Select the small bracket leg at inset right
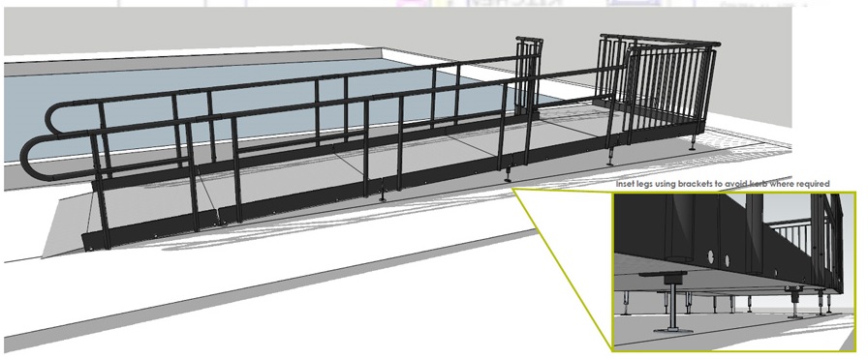Viewport: 868px width, 359px height. pos(795,302)
